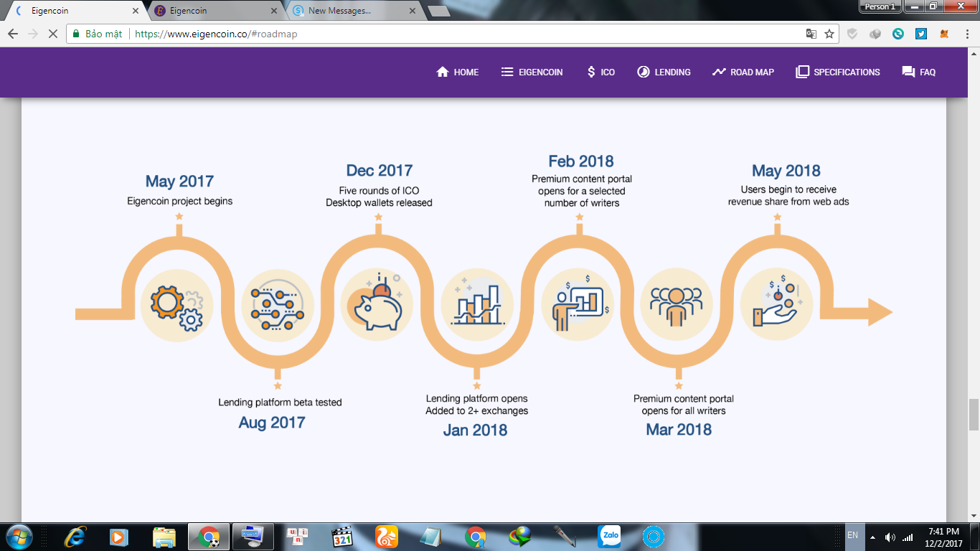Open the ICO navigation item

(600, 72)
